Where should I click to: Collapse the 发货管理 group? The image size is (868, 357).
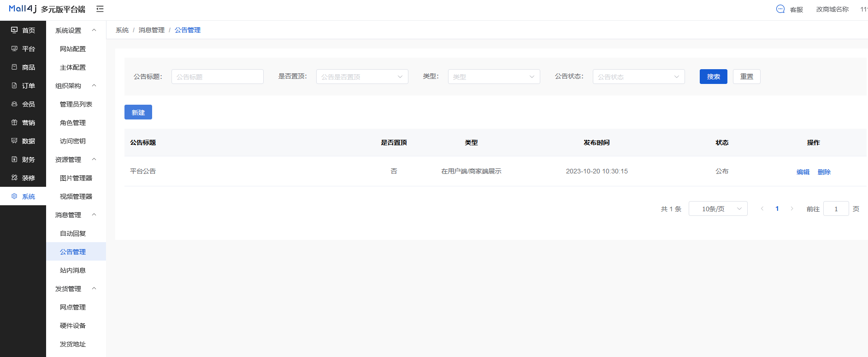pyautogui.click(x=94, y=288)
